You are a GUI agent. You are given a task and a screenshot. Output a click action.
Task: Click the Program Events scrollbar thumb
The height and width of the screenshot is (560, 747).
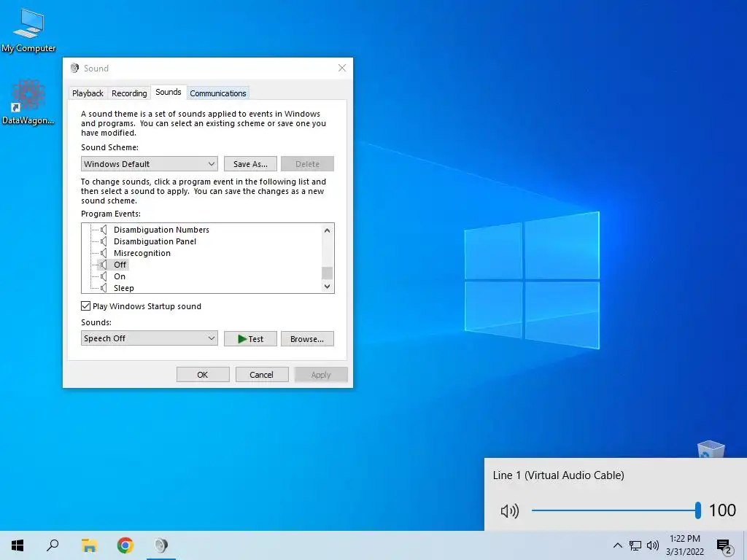[327, 273]
